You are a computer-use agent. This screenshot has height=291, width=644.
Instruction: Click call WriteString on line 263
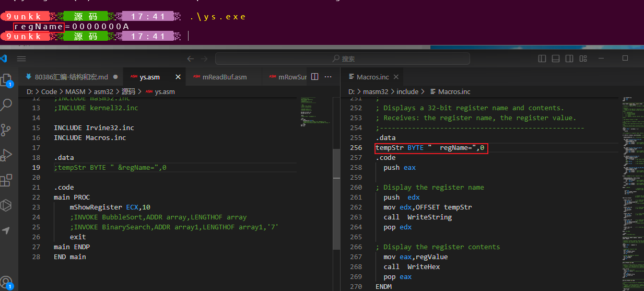[x=418, y=217]
